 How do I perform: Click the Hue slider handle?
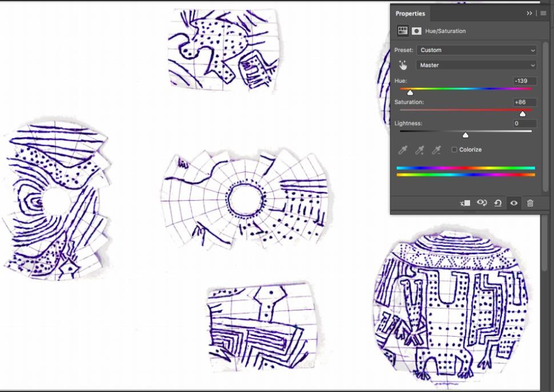coord(410,93)
